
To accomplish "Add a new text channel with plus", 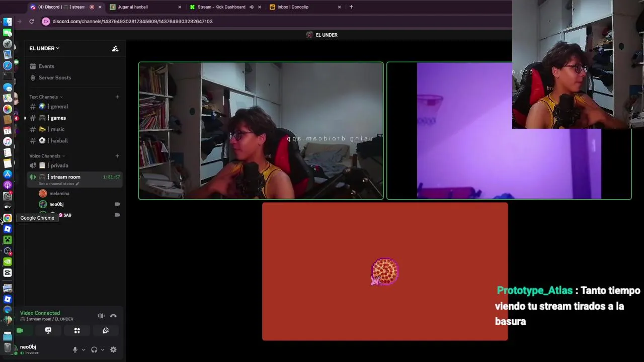I will [117, 97].
